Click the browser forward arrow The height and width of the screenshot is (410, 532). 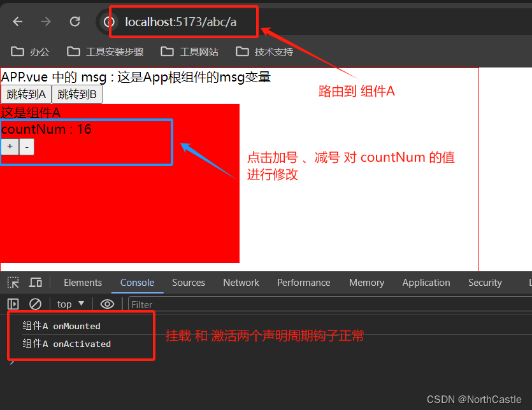[46, 22]
